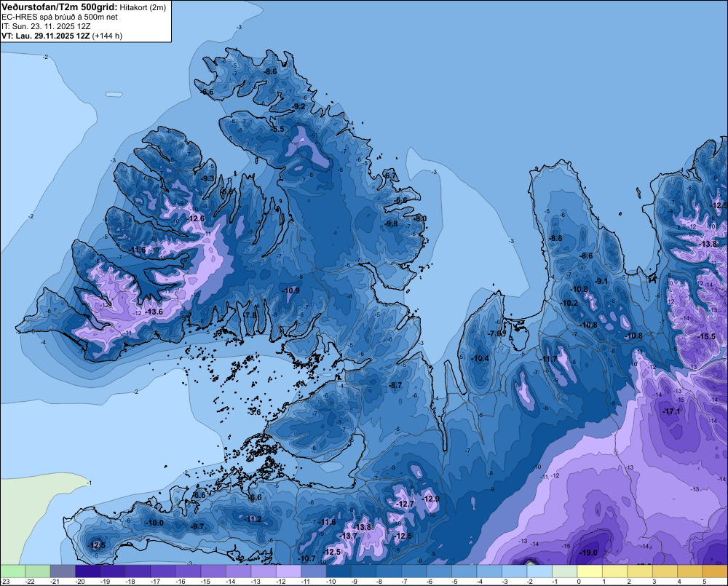Click the -6.7 temperature value
The height and width of the screenshot is (586, 728).
(390, 175)
